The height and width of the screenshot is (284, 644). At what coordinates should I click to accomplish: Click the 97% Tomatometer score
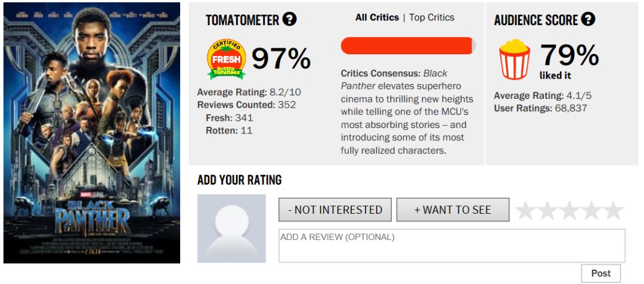coord(281,58)
